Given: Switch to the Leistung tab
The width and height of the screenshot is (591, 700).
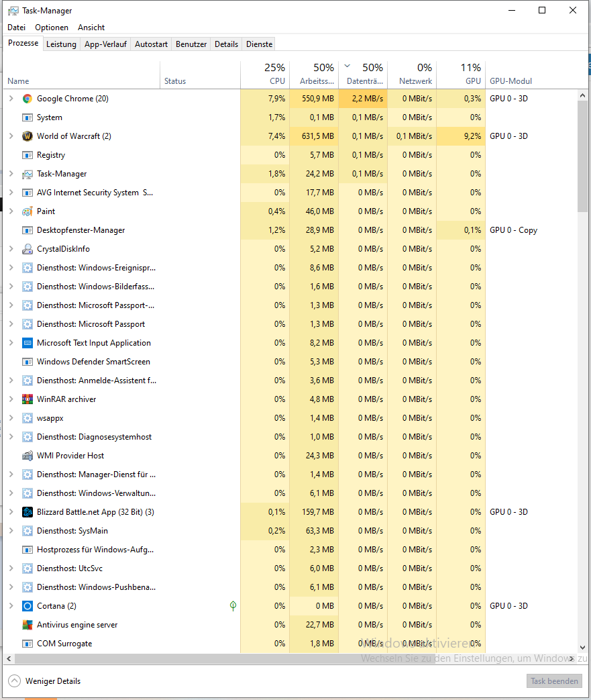Looking at the screenshot, I should [x=61, y=44].
